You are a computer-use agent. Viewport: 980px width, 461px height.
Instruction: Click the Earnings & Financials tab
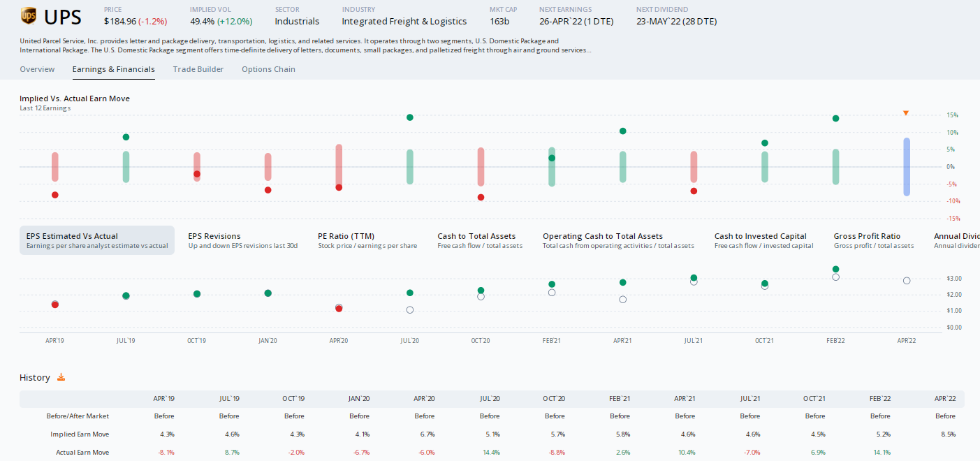click(x=113, y=69)
